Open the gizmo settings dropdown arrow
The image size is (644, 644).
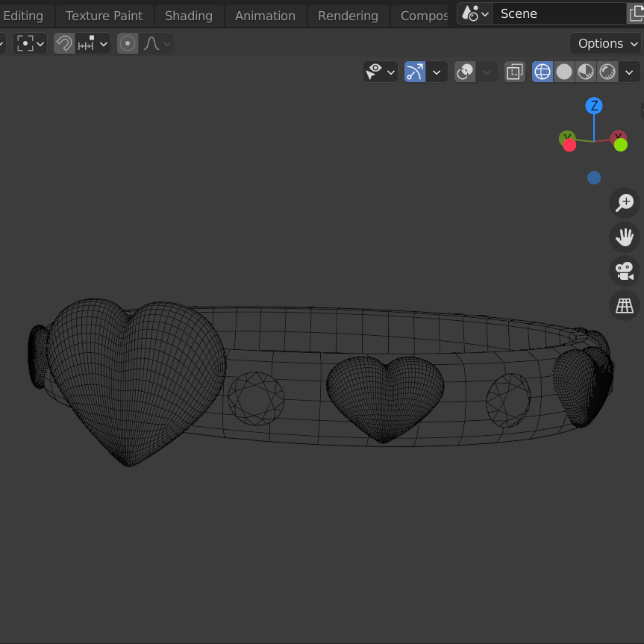coord(437,72)
